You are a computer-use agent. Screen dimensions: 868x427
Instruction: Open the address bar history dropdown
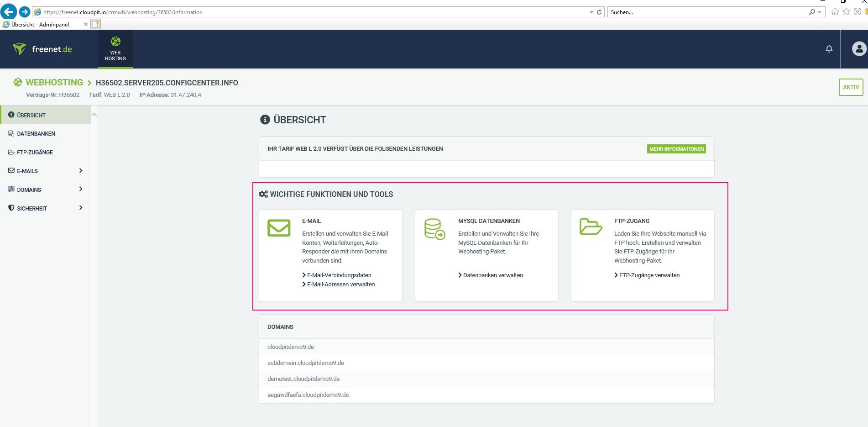(590, 12)
